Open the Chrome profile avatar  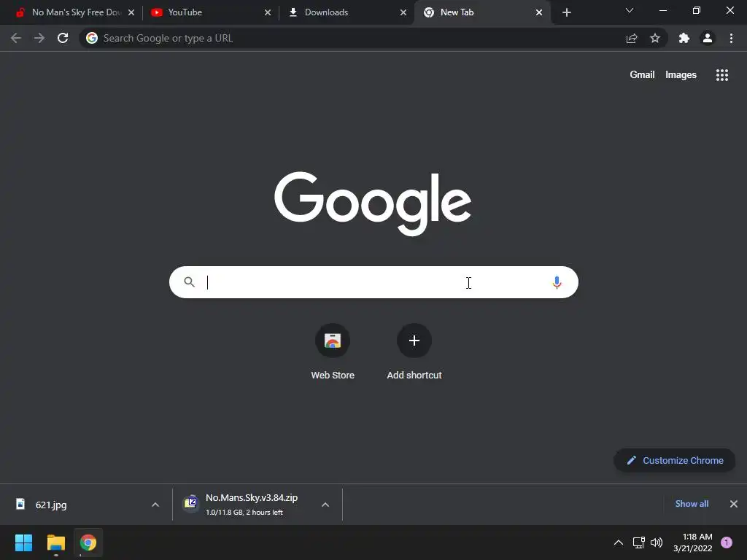(x=708, y=38)
